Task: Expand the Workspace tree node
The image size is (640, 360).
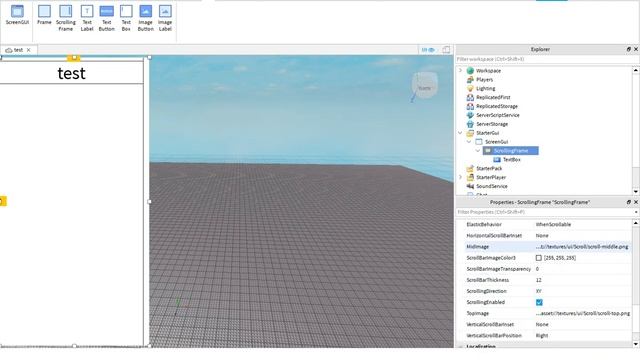Action: click(x=460, y=71)
